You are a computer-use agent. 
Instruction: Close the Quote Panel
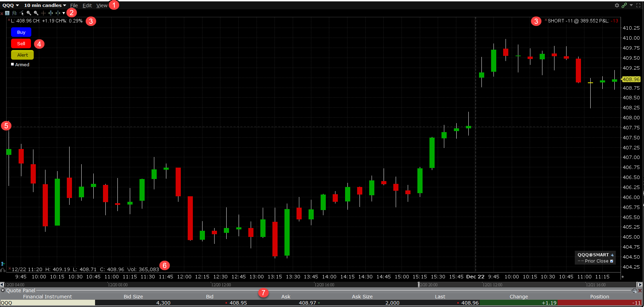(x=640, y=290)
